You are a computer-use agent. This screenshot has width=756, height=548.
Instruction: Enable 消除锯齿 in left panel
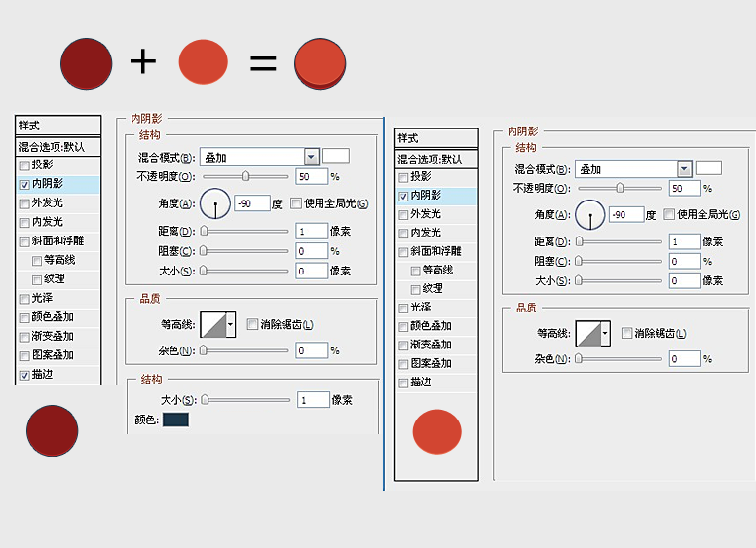(252, 324)
